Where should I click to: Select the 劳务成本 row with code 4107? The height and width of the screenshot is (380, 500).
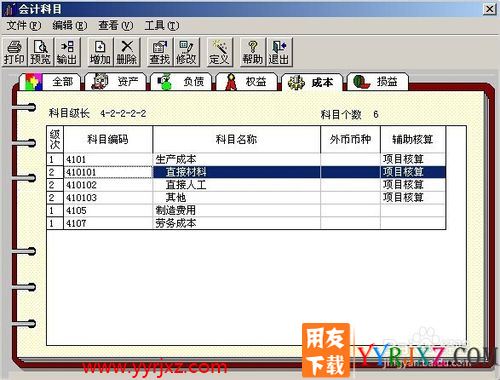[246, 223]
